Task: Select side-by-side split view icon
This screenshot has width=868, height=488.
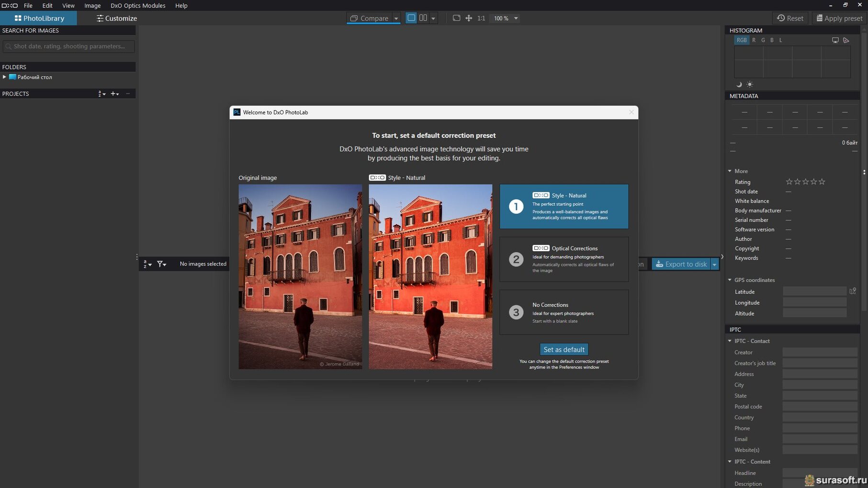Action: coord(423,18)
